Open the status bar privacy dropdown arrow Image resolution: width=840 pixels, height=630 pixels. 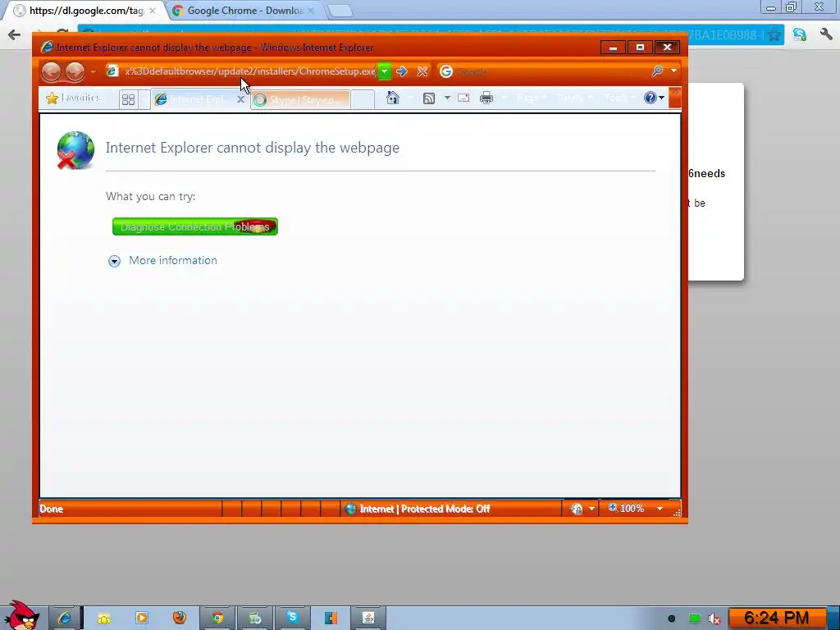coord(591,509)
